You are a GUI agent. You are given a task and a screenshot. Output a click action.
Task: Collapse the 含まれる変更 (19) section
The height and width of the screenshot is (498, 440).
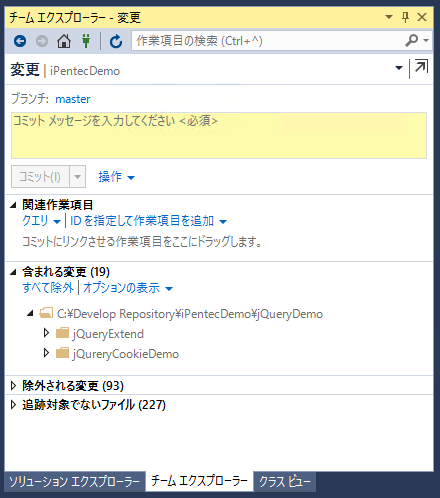(13, 272)
